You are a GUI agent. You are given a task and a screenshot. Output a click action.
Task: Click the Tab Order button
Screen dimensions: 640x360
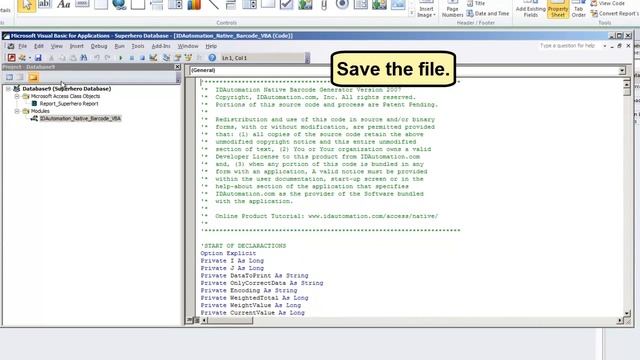point(578,9)
